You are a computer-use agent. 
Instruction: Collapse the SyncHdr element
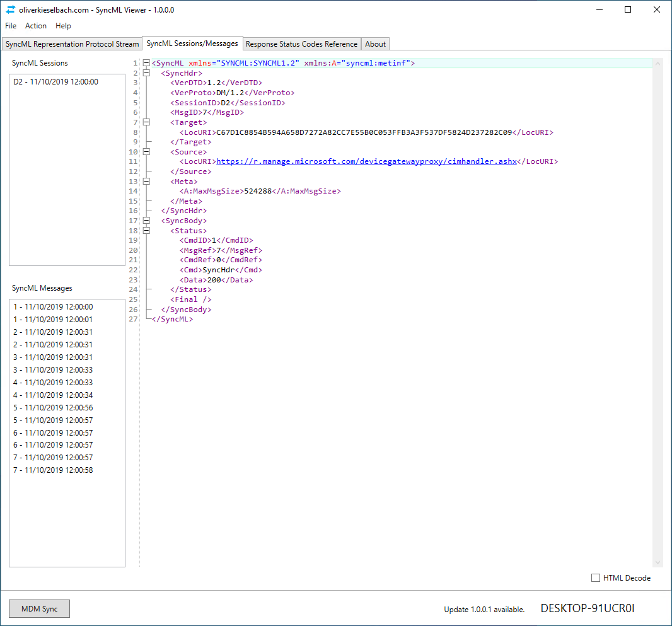[x=146, y=72]
